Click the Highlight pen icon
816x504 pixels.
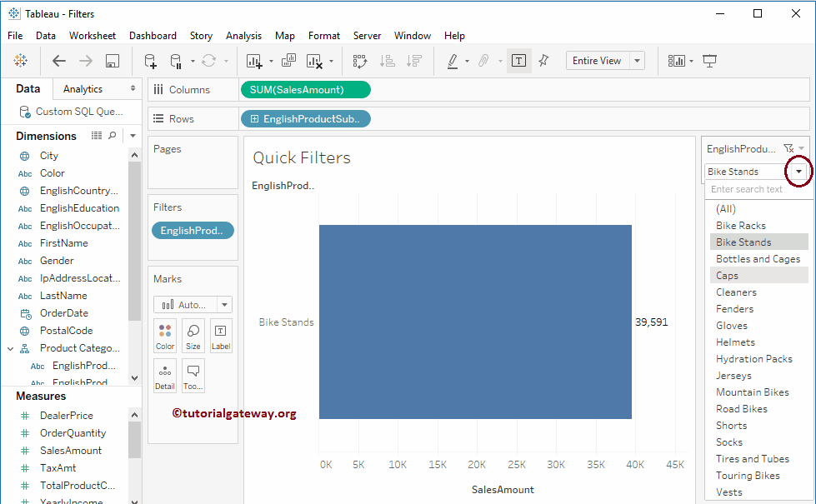pyautogui.click(x=453, y=61)
